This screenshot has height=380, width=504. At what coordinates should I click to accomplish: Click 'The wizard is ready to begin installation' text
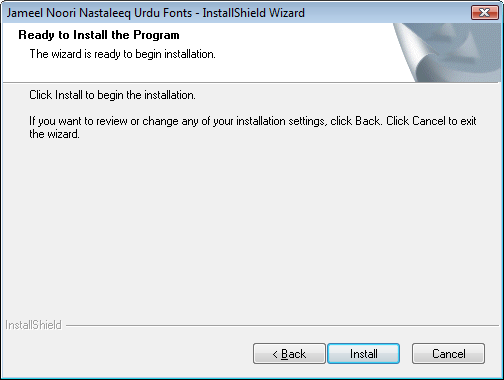(122, 54)
